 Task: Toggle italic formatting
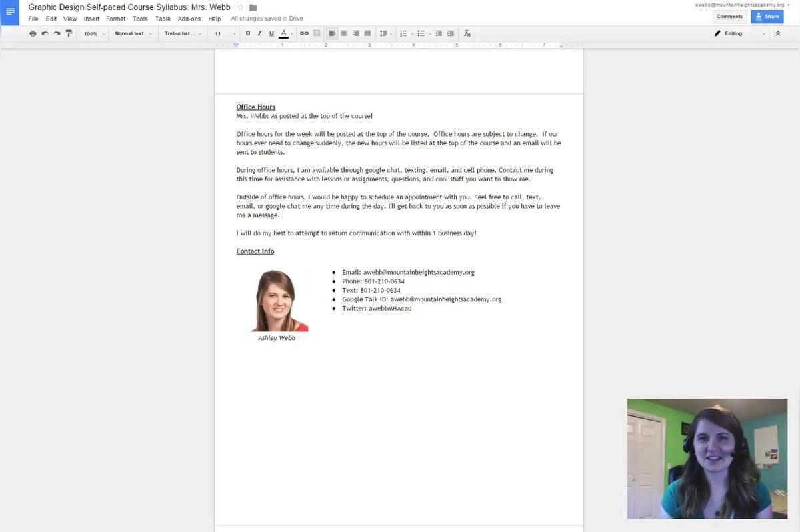coord(259,33)
